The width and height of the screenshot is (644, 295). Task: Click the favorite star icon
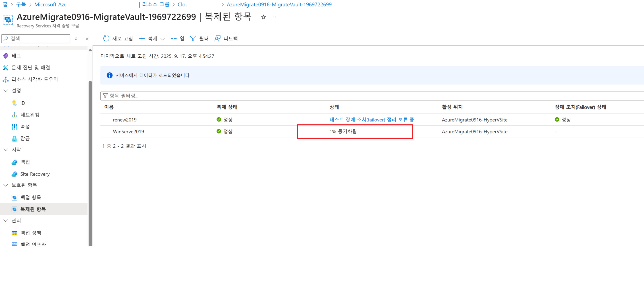pos(264,17)
